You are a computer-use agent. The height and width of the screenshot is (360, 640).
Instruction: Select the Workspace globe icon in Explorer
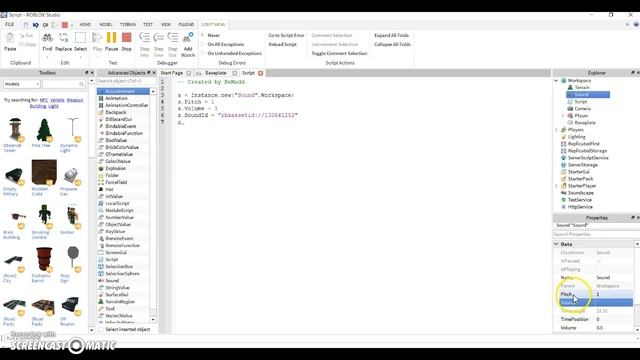(564, 80)
